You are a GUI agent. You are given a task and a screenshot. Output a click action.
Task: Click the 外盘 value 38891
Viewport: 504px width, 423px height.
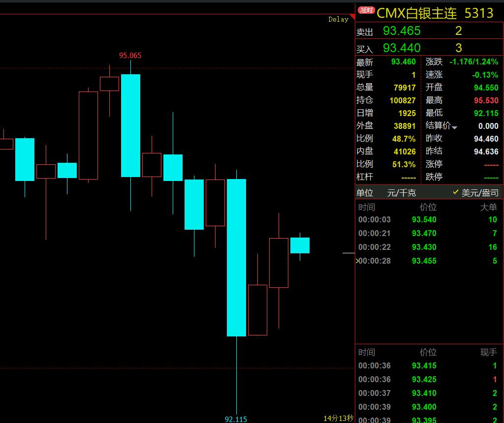(x=405, y=126)
